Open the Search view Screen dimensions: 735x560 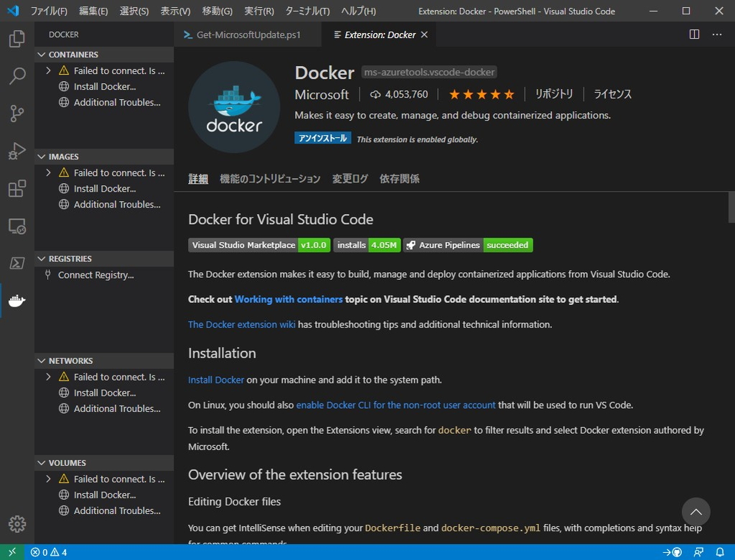17,76
